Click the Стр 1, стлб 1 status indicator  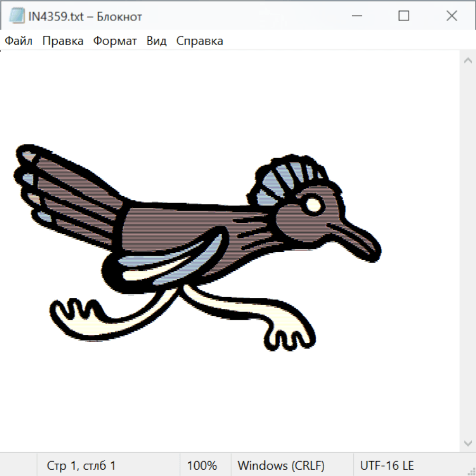click(81, 466)
